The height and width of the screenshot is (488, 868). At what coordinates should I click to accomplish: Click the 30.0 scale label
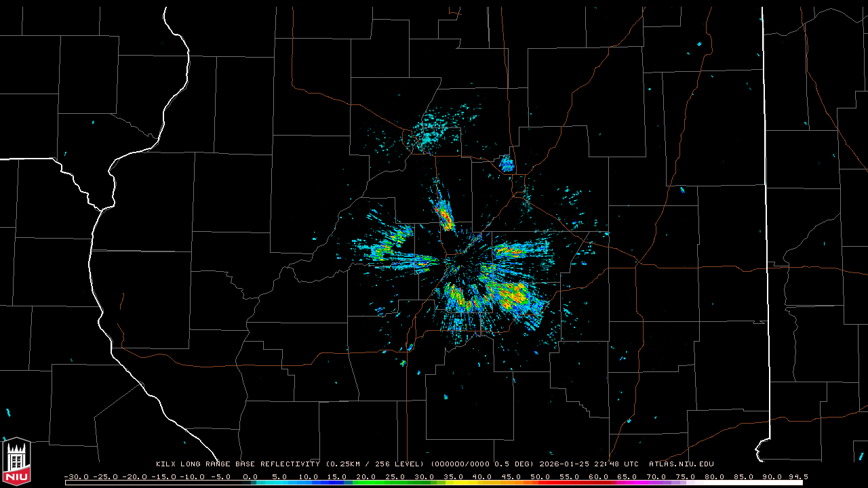pos(425,476)
